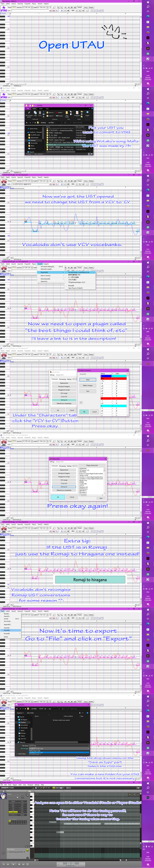Select OneDrive - Personal in File Explorer sidebar
Screen dimensions: 154x868
coord(34,132)
